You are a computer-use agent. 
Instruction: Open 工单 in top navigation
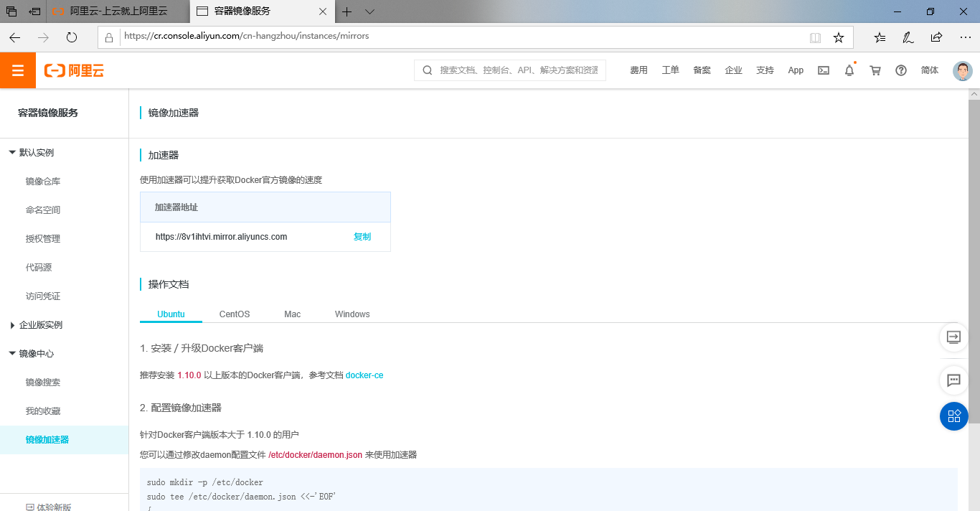[670, 70]
